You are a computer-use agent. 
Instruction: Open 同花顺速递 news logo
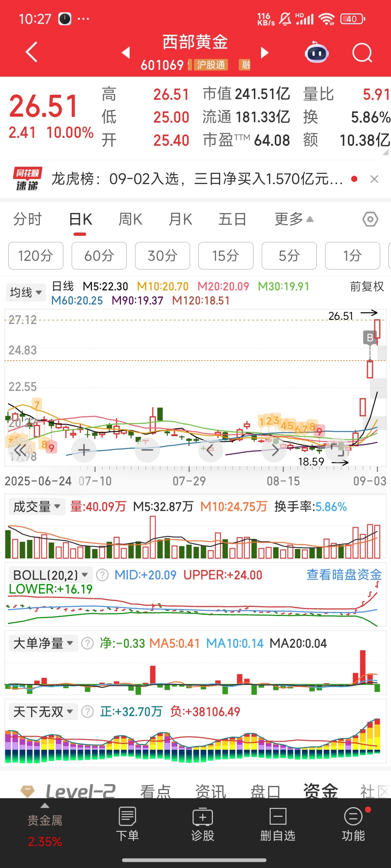(x=28, y=179)
